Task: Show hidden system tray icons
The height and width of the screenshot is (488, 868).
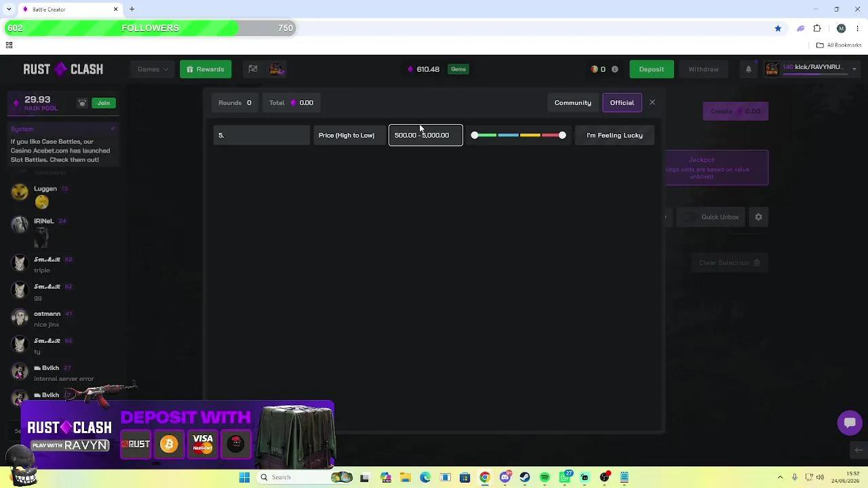Action: click(780, 477)
